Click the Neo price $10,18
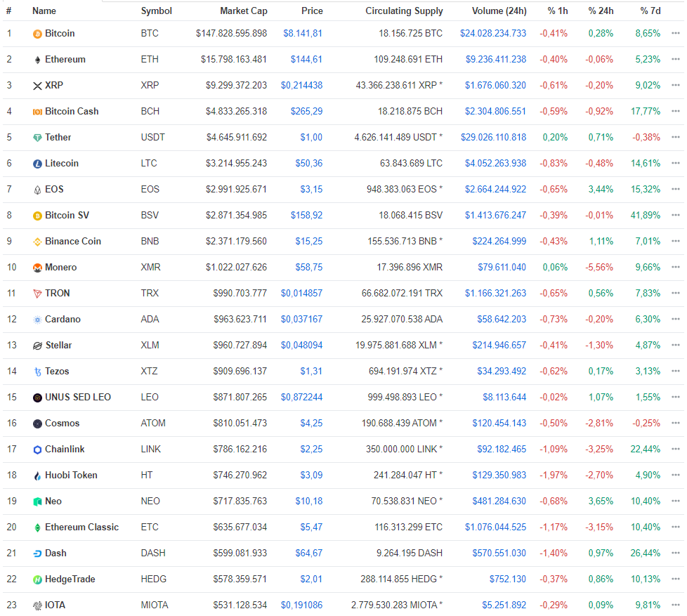The width and height of the screenshot is (687, 616). tap(309, 502)
